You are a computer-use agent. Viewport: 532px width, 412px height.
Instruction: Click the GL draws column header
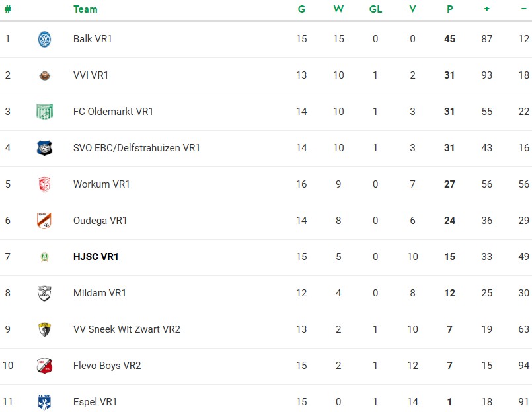click(x=375, y=9)
